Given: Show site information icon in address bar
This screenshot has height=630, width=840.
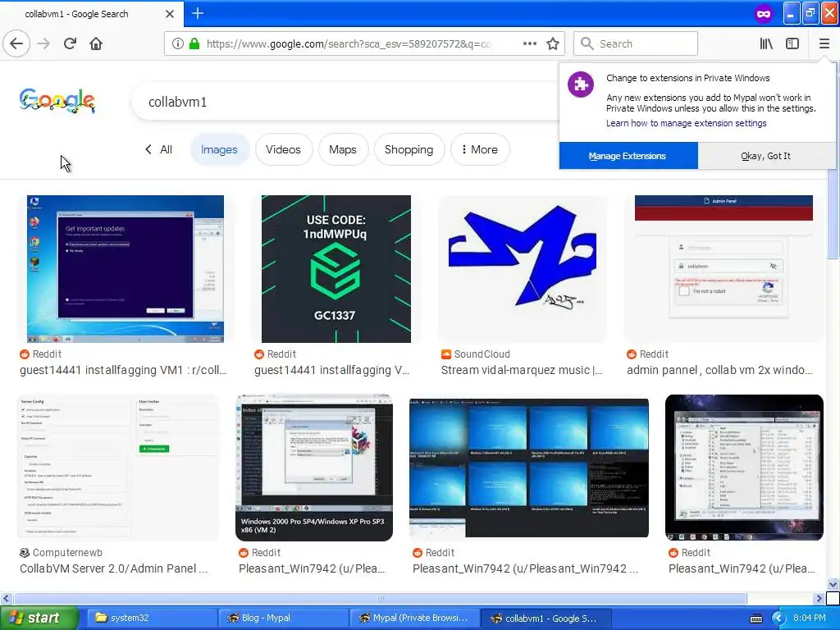Looking at the screenshot, I should point(177,43).
